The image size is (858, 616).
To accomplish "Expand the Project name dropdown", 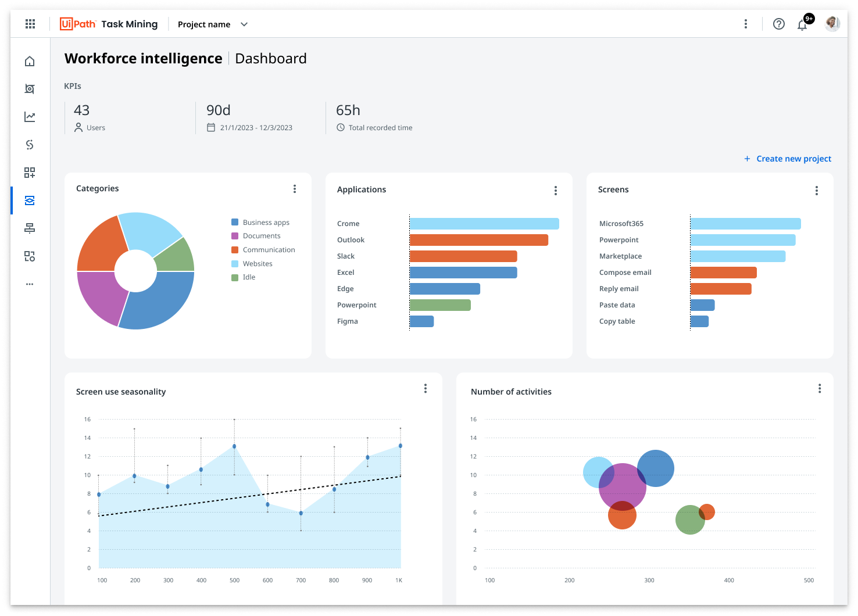I will [213, 24].
